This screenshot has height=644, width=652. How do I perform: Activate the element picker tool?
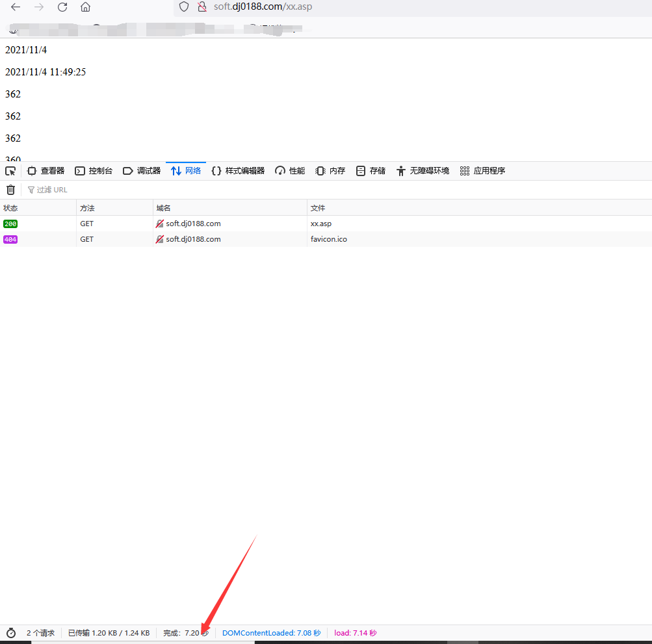(x=10, y=171)
